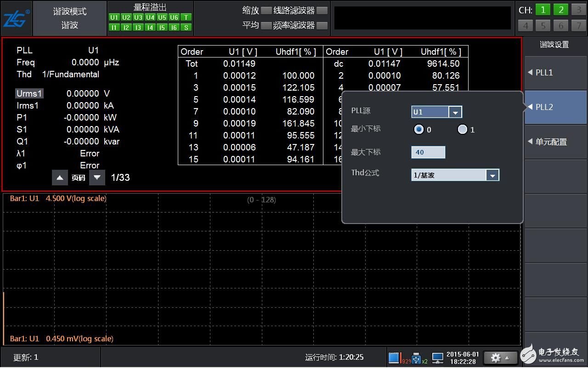Image resolution: width=588 pixels, height=368 pixels.
Task: Click the USB device status icon
Action: pos(416,358)
